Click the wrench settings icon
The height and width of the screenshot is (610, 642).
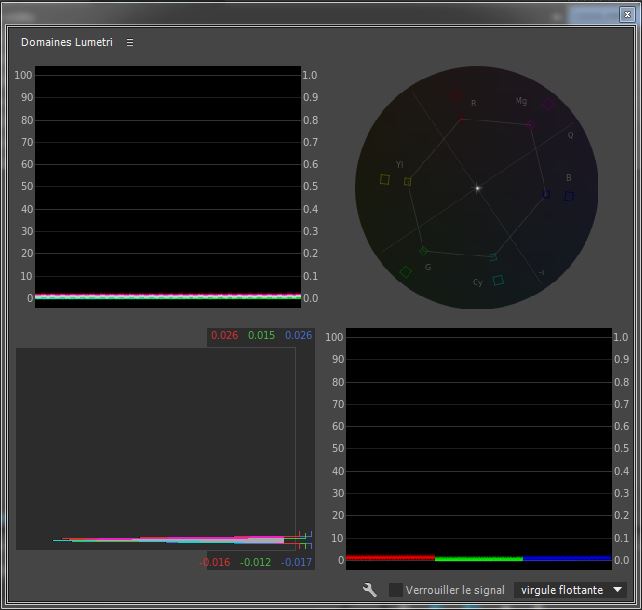coord(369,590)
